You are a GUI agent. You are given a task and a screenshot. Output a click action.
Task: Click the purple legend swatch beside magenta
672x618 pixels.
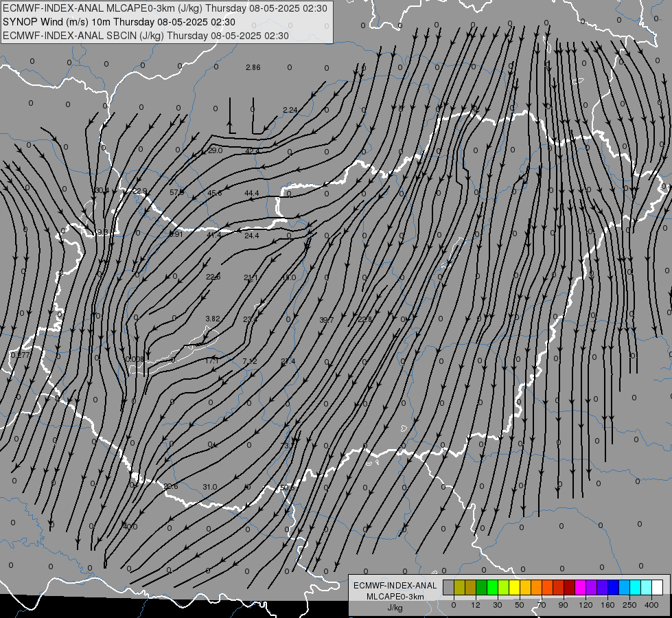[592, 587]
